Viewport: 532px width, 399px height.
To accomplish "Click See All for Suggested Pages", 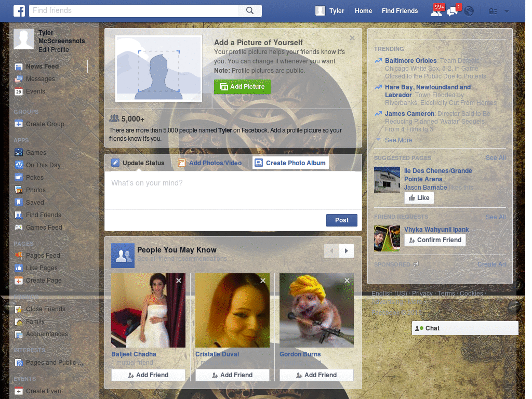I will pos(496,158).
